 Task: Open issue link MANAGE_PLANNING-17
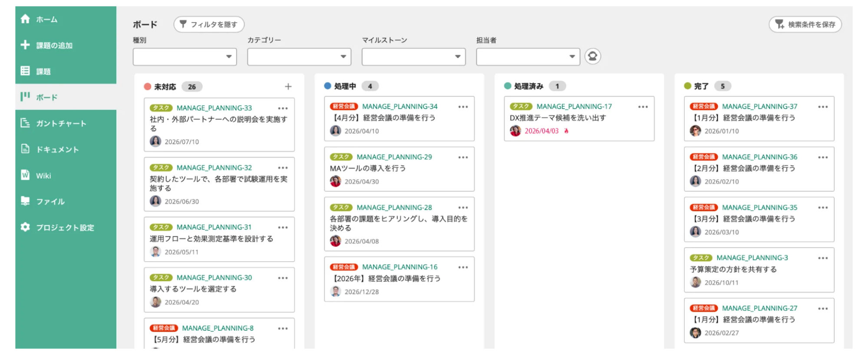point(574,106)
